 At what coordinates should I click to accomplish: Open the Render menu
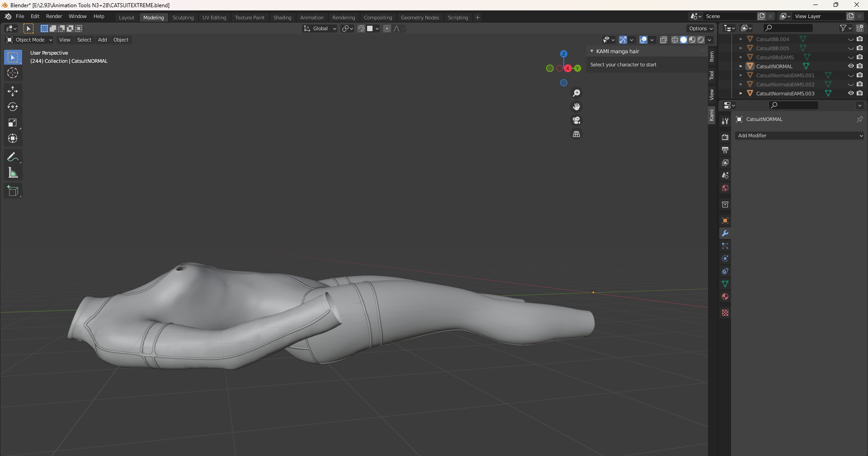click(54, 16)
